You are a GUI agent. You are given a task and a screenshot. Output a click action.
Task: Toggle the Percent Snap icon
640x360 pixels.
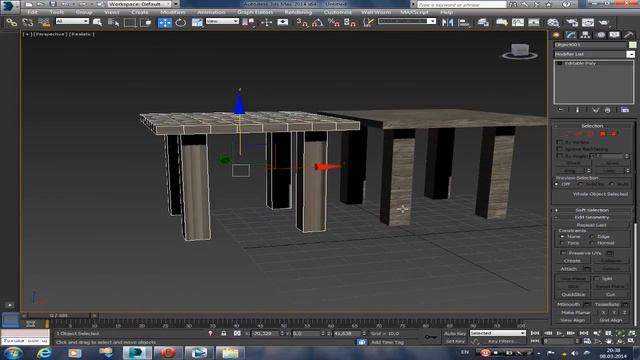click(333, 22)
